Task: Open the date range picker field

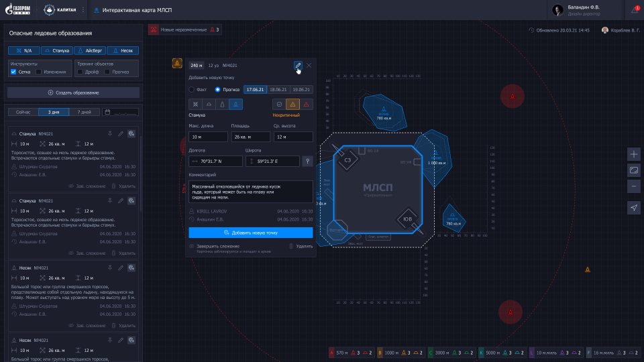Action: pyautogui.click(x=121, y=112)
